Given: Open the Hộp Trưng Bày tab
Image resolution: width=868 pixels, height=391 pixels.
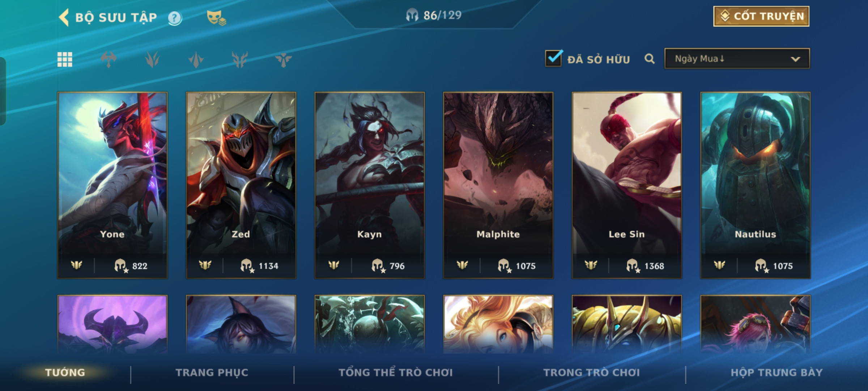Looking at the screenshot, I should (x=776, y=373).
